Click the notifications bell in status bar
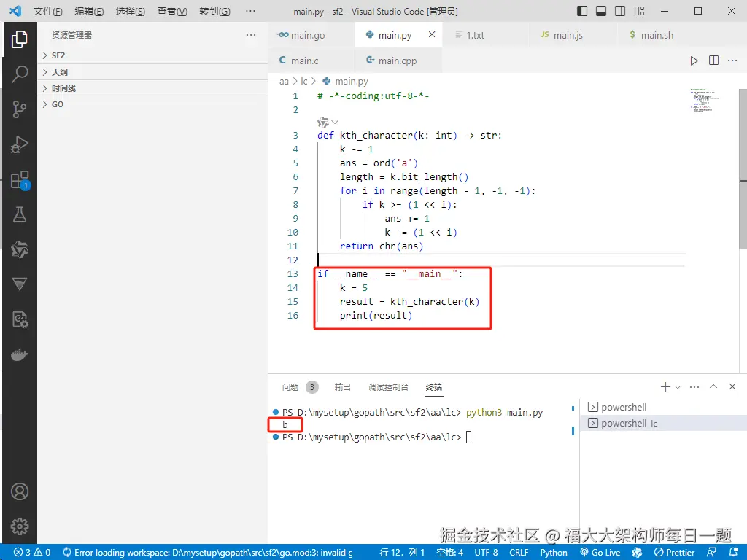The width and height of the screenshot is (747, 560). coord(734,553)
